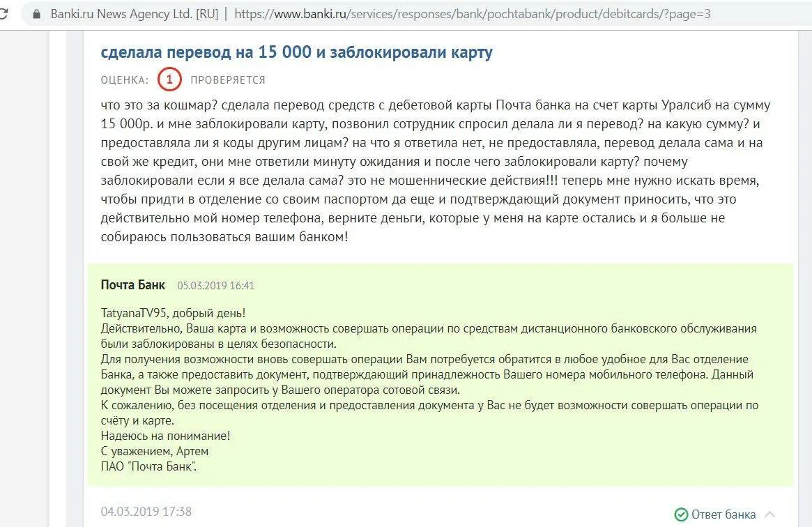Click 'TatyanaTV95' greeting in the bank reply
The height and width of the screenshot is (527, 812).
click(134, 313)
